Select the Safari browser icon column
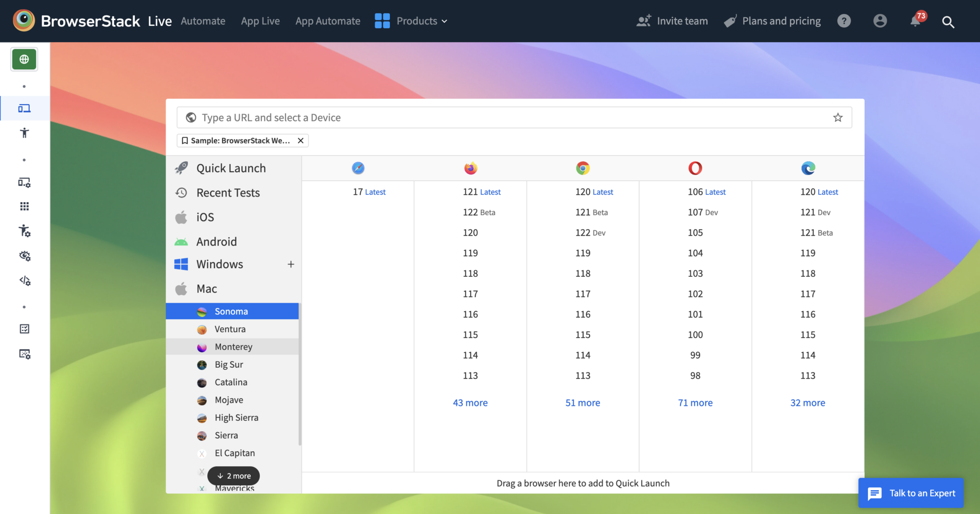 tap(357, 168)
